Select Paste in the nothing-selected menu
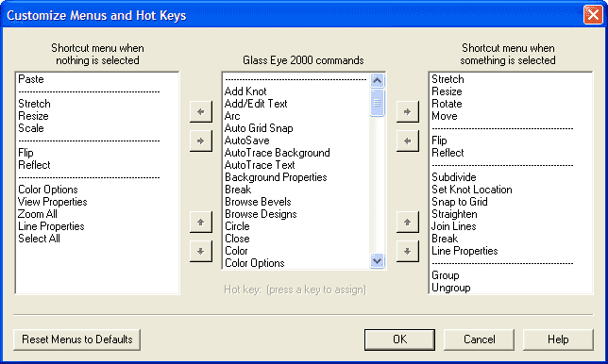This screenshot has width=608, height=364. 31,79
